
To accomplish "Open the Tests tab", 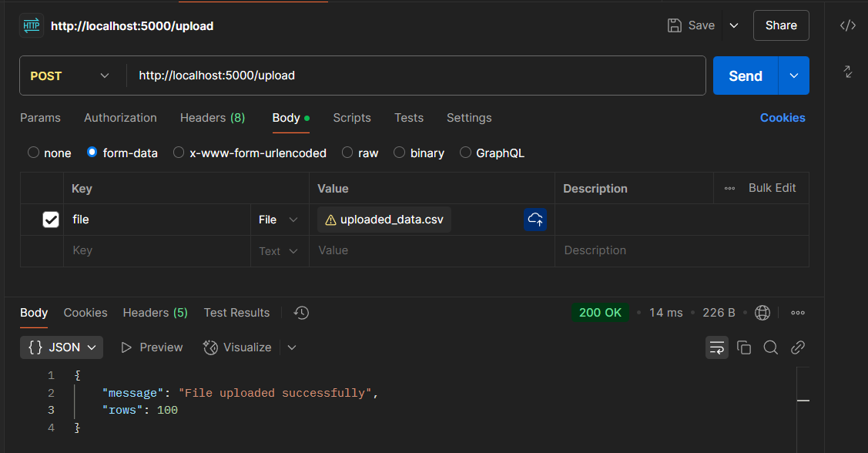I will point(409,118).
